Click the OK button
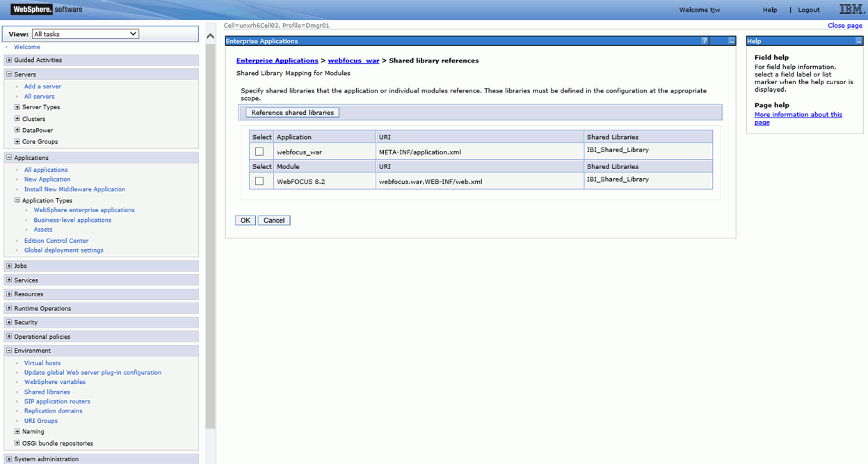This screenshot has height=464, width=868. tap(246, 220)
